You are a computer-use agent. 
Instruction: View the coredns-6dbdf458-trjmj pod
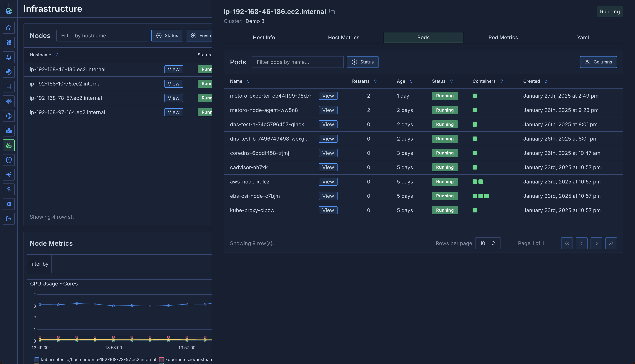328,153
